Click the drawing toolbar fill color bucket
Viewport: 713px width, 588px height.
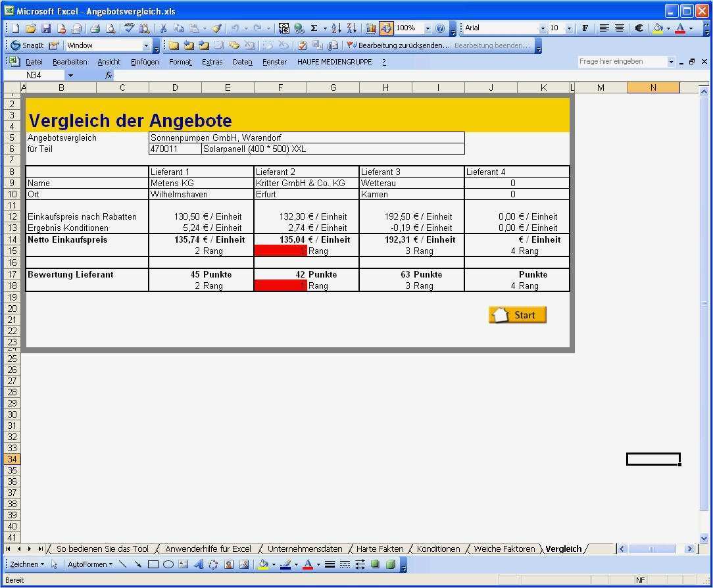coord(263,564)
